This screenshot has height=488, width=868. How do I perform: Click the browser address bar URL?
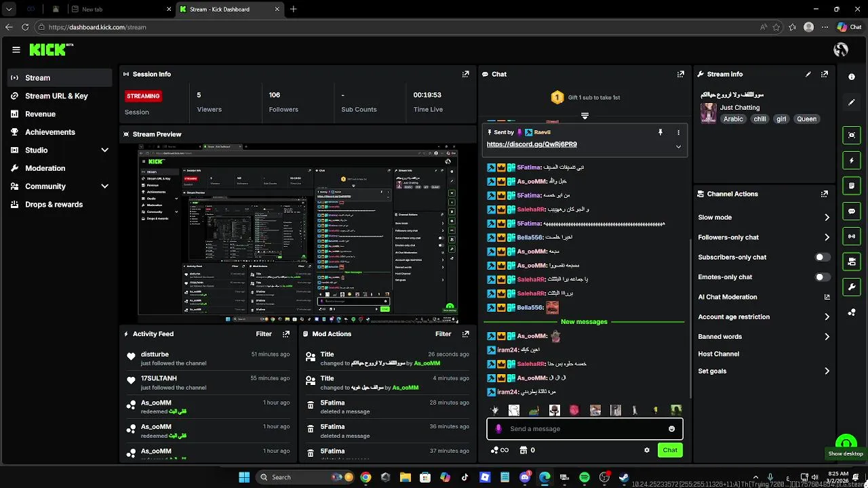click(97, 27)
